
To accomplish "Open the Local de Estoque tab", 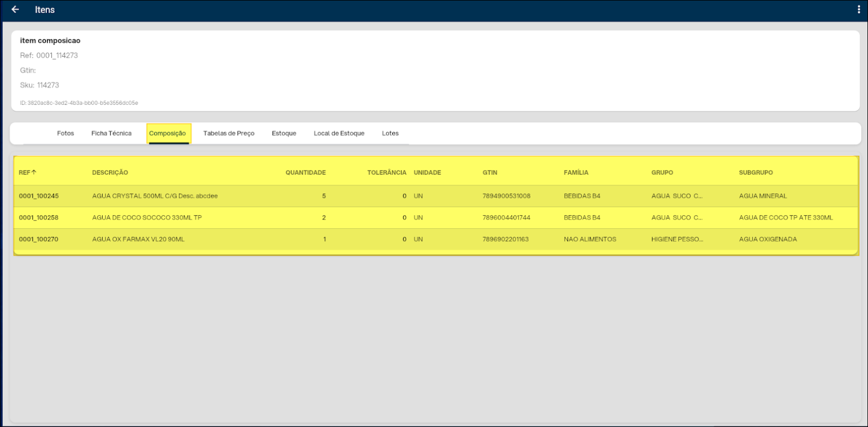I will [x=339, y=133].
